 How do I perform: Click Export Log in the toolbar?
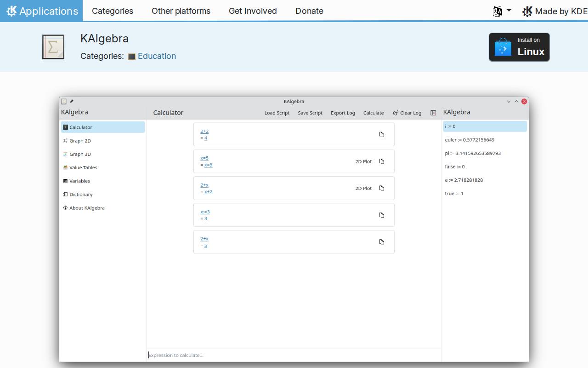[x=343, y=113]
